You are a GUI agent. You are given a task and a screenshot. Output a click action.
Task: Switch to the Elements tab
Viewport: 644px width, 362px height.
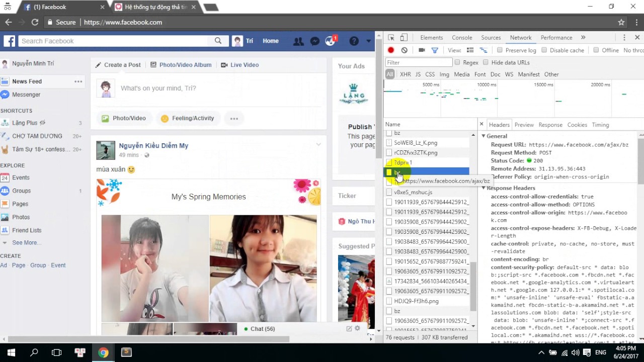432,38
